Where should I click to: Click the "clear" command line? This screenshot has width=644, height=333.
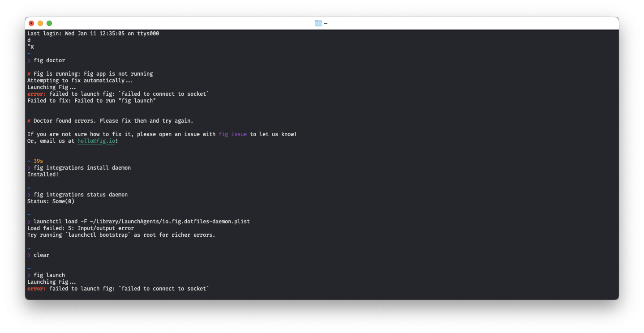41,255
